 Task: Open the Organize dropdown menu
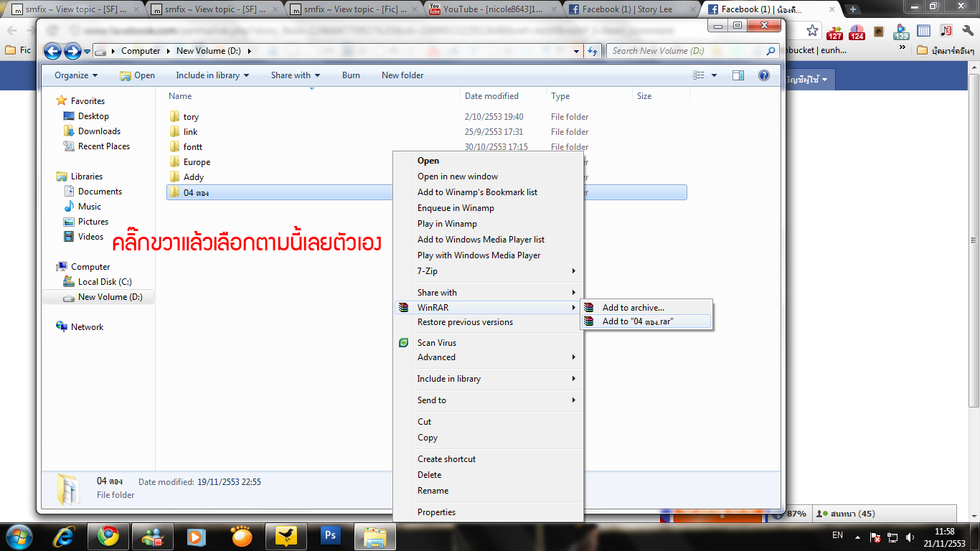click(x=76, y=75)
